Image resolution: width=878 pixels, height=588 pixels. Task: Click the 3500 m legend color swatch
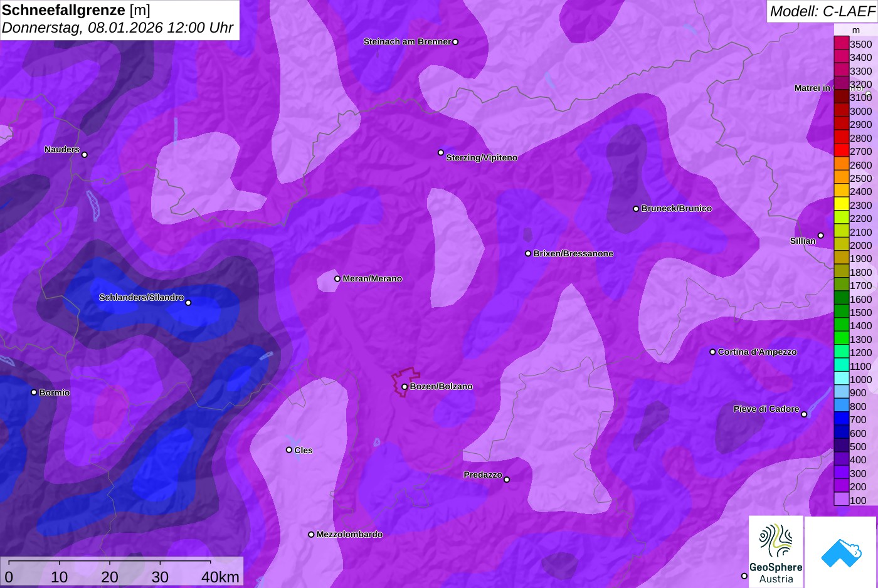coord(841,44)
